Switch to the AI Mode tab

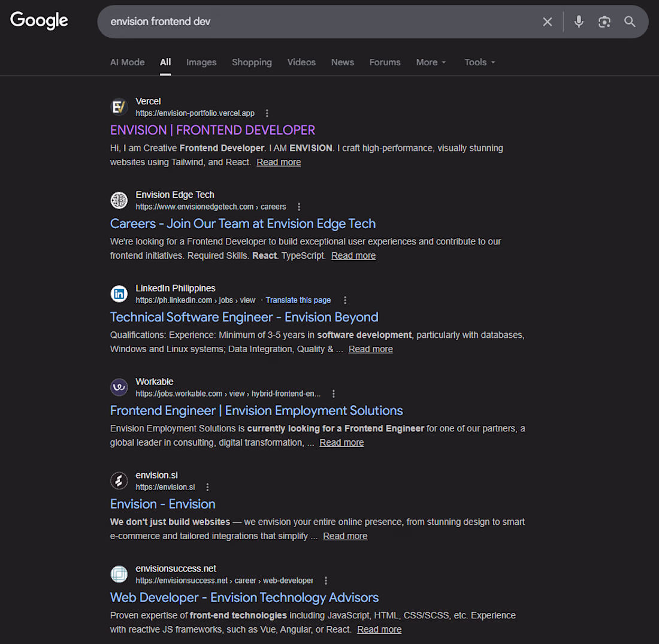tap(127, 62)
